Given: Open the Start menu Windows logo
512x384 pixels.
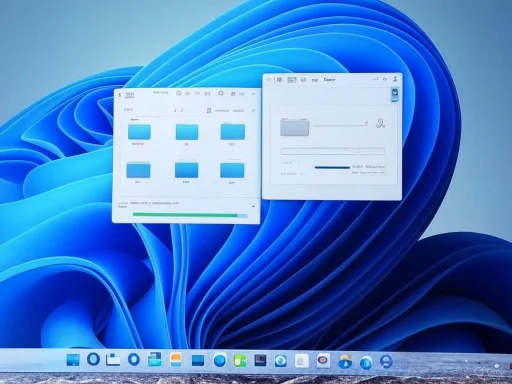Looking at the screenshot, I should [x=73, y=360].
